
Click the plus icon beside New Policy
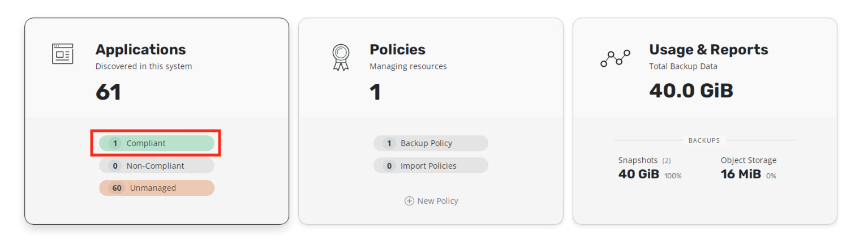coord(409,201)
